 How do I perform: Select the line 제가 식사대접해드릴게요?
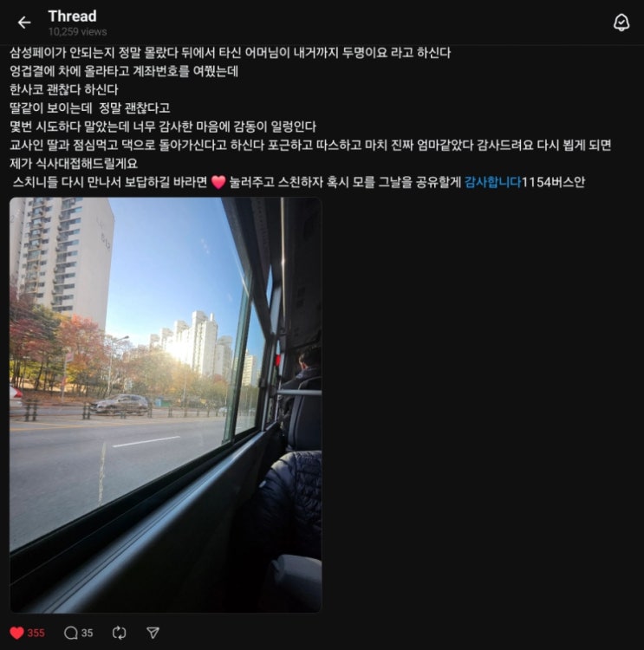pyautogui.click(x=74, y=163)
